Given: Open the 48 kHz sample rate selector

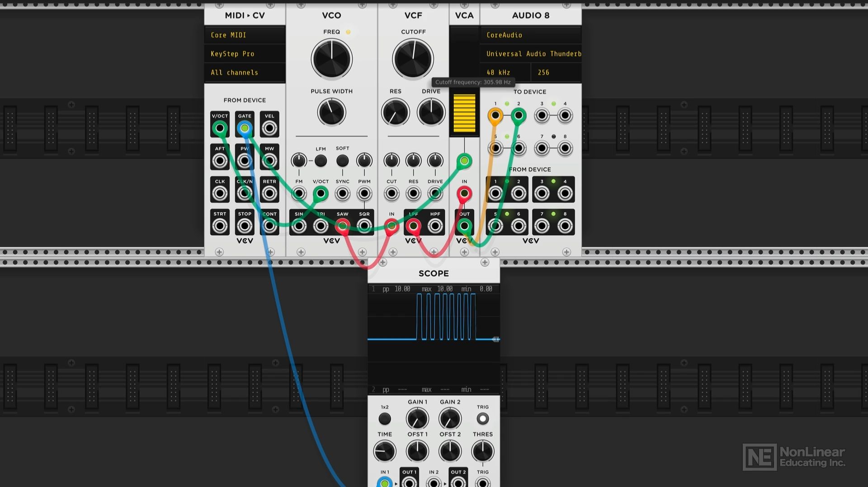Looking at the screenshot, I should click(505, 72).
